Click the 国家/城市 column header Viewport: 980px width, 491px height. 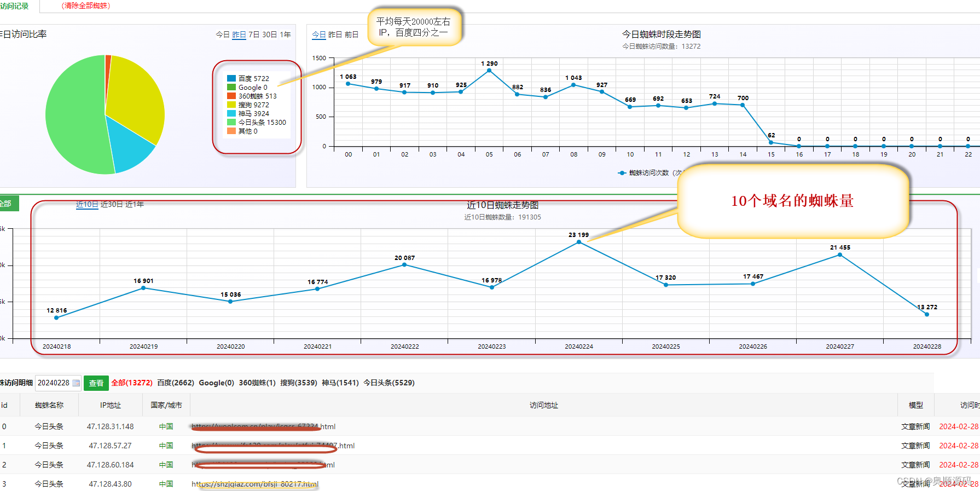click(166, 406)
